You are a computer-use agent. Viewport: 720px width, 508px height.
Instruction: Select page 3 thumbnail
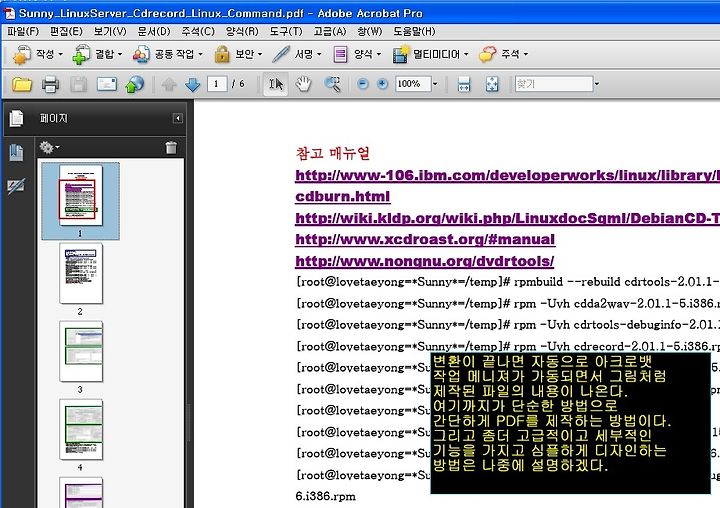point(81,351)
